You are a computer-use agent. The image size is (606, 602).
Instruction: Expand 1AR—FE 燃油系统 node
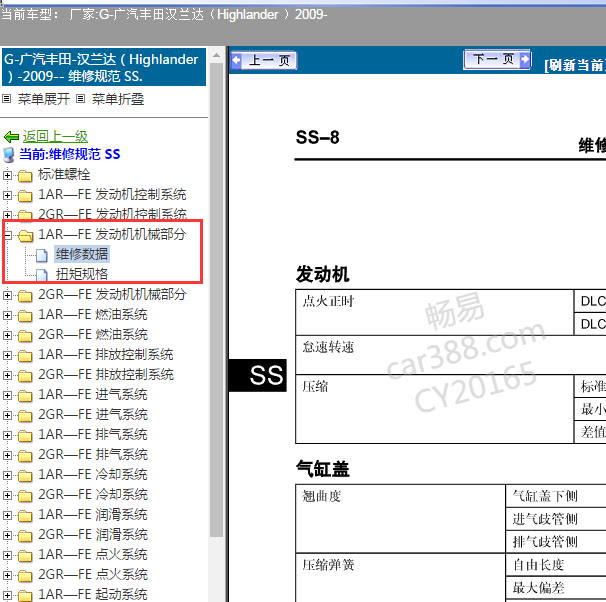tap(7, 315)
